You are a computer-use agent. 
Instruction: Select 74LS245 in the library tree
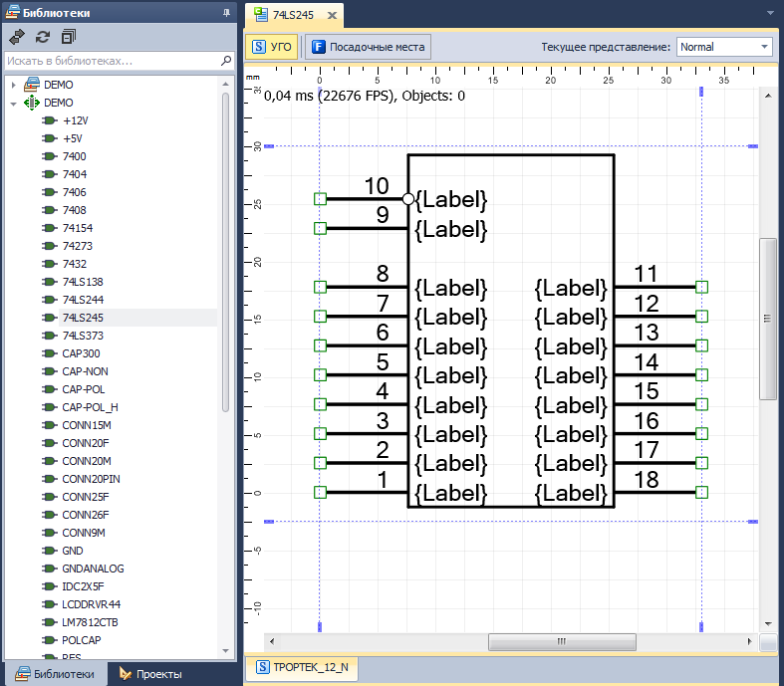point(83,318)
